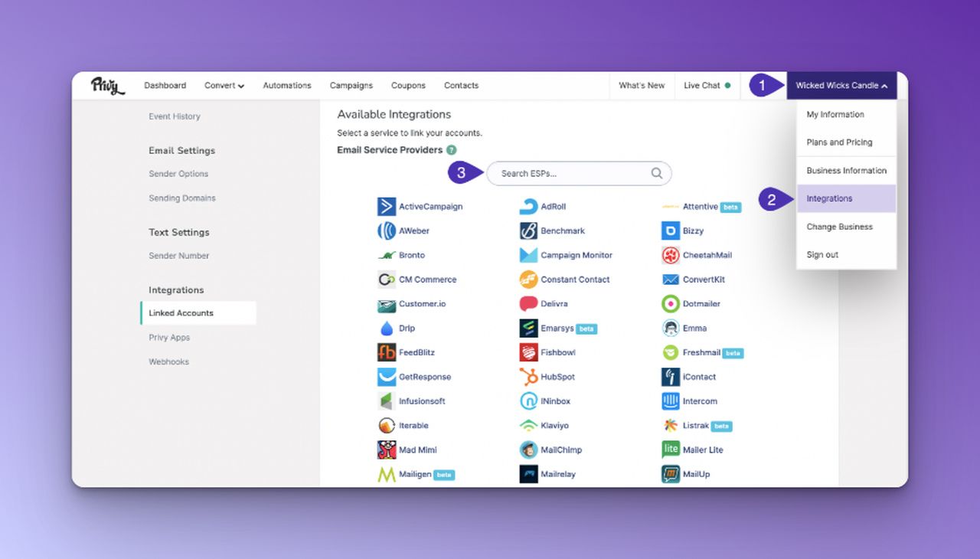This screenshot has height=559, width=980.
Task: Go to the Contacts page
Action: click(462, 86)
